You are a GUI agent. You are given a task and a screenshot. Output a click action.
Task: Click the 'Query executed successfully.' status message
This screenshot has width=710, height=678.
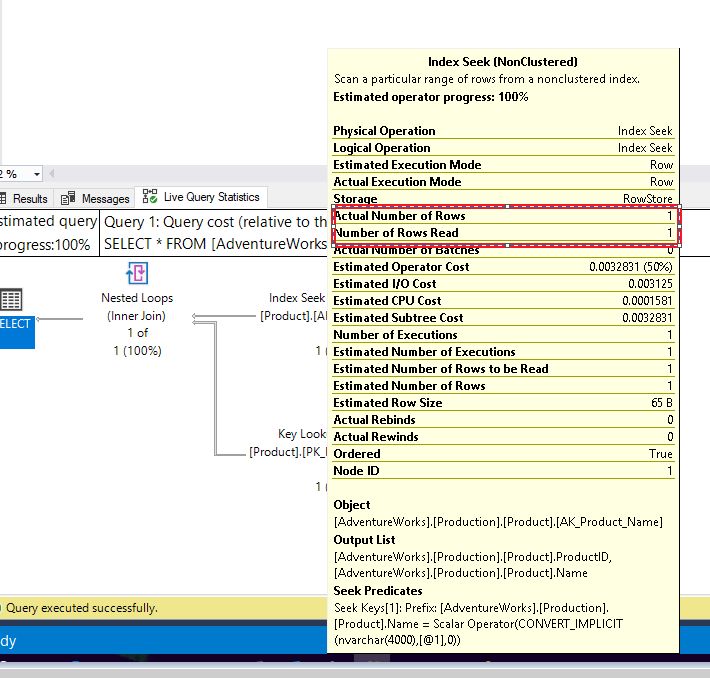[x=82, y=608]
